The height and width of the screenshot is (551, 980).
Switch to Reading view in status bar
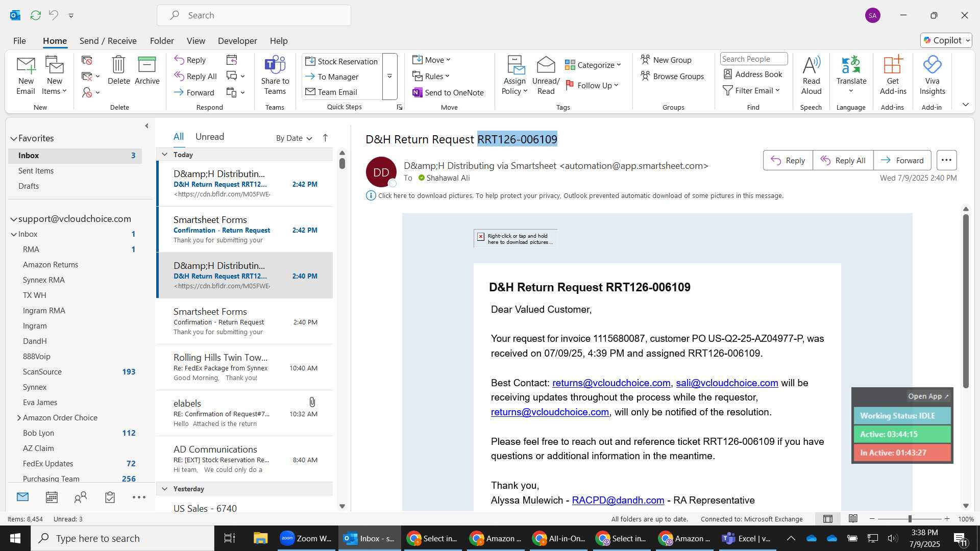point(853,519)
